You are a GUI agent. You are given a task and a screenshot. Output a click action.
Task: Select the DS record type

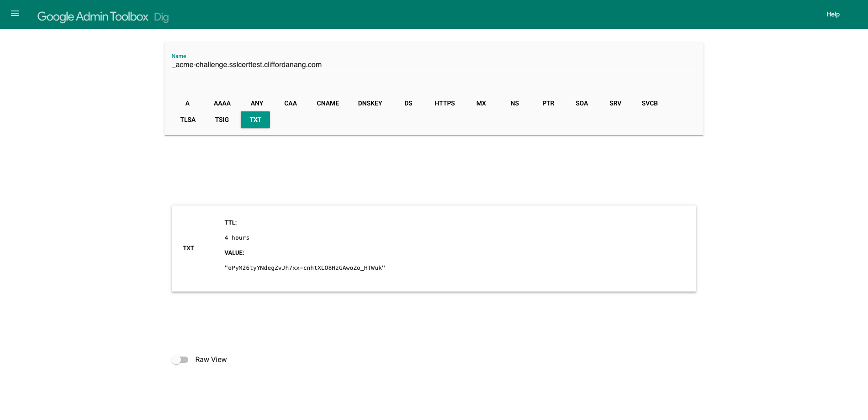408,103
